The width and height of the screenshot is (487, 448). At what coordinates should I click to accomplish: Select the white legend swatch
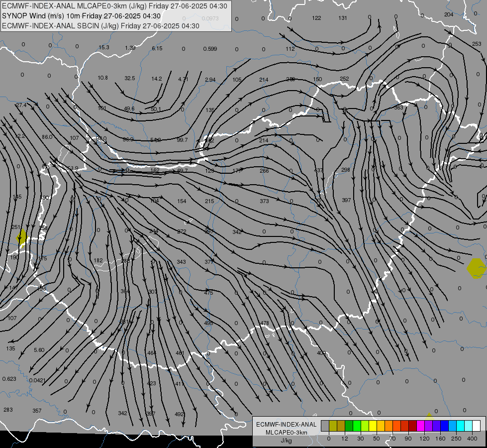coord(477,426)
